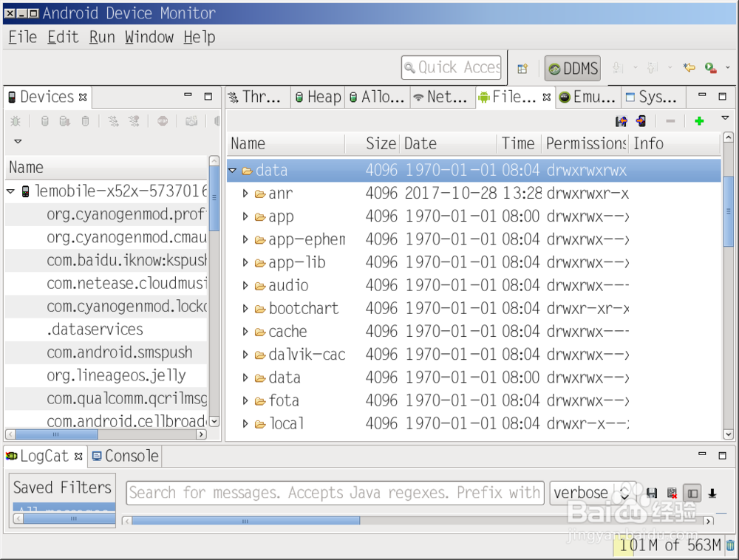Click the Screen Capture camera icon
The width and height of the screenshot is (739, 560).
pyautogui.click(x=191, y=121)
